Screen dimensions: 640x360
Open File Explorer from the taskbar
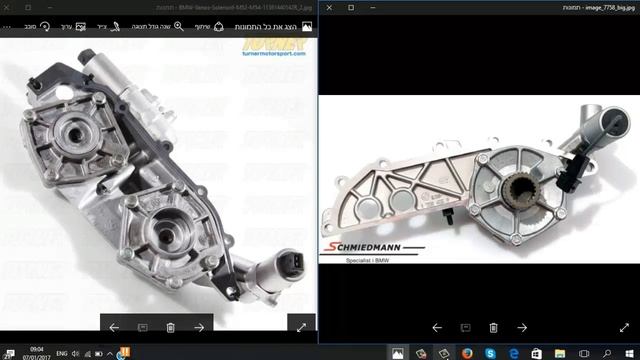[560, 353]
